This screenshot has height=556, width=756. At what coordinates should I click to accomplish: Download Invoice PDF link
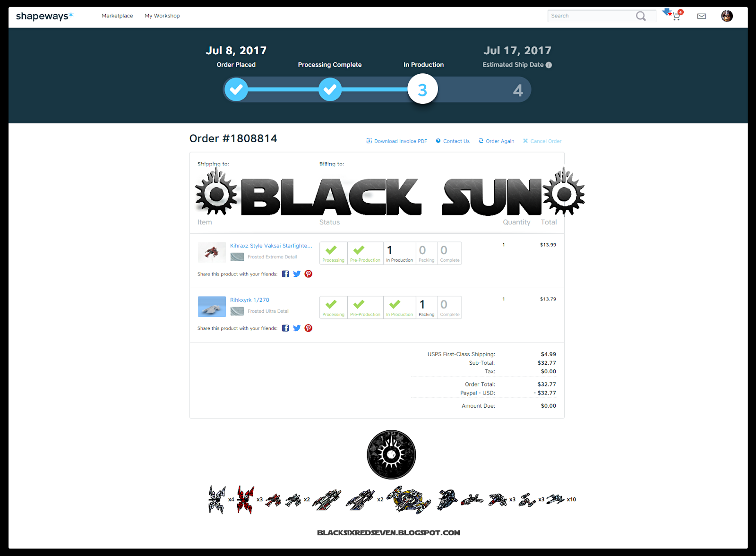click(x=397, y=141)
